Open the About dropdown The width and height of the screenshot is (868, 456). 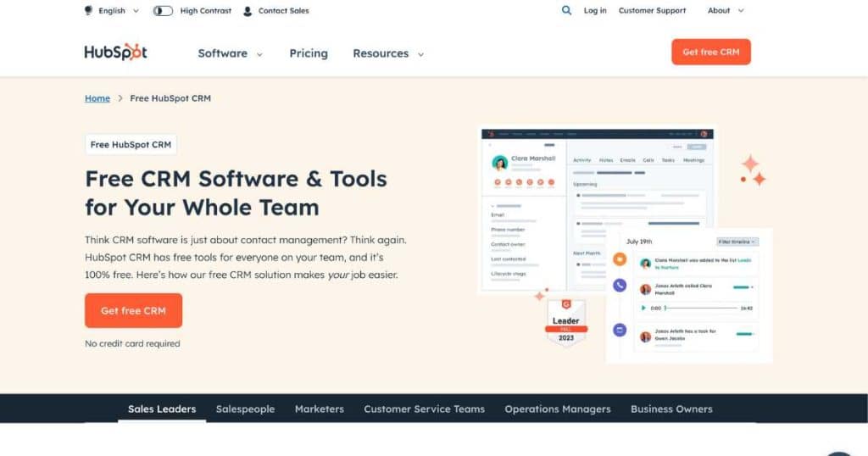(x=726, y=11)
